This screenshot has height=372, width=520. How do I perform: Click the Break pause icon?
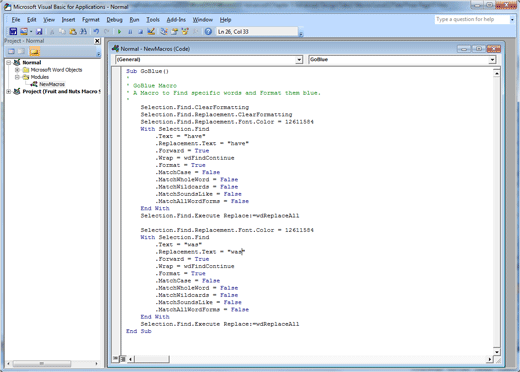coord(130,32)
